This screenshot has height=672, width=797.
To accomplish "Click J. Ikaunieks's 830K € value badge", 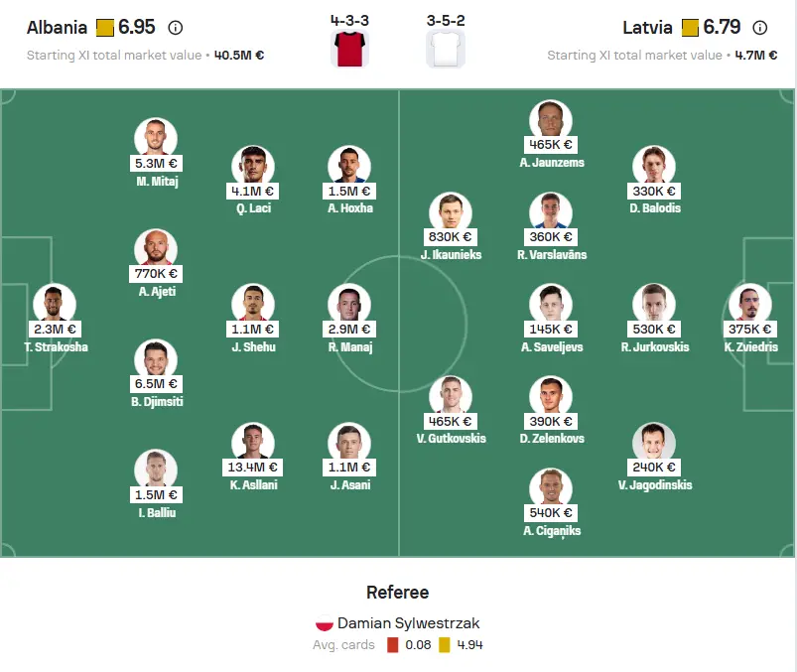I will click(x=450, y=237).
